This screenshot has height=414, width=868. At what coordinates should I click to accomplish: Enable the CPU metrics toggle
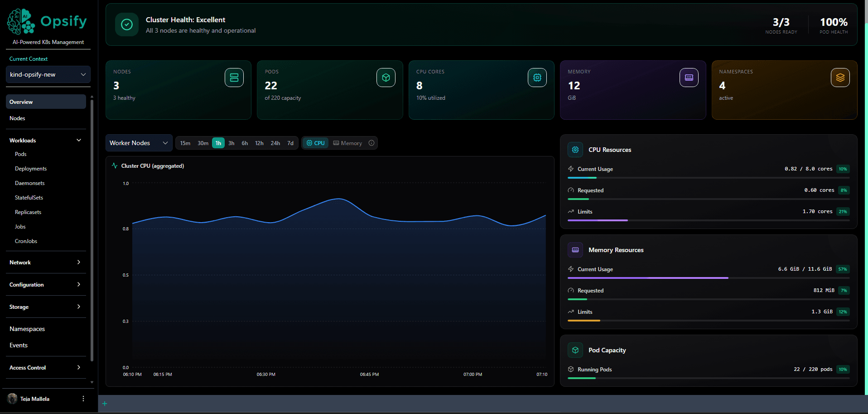point(315,143)
